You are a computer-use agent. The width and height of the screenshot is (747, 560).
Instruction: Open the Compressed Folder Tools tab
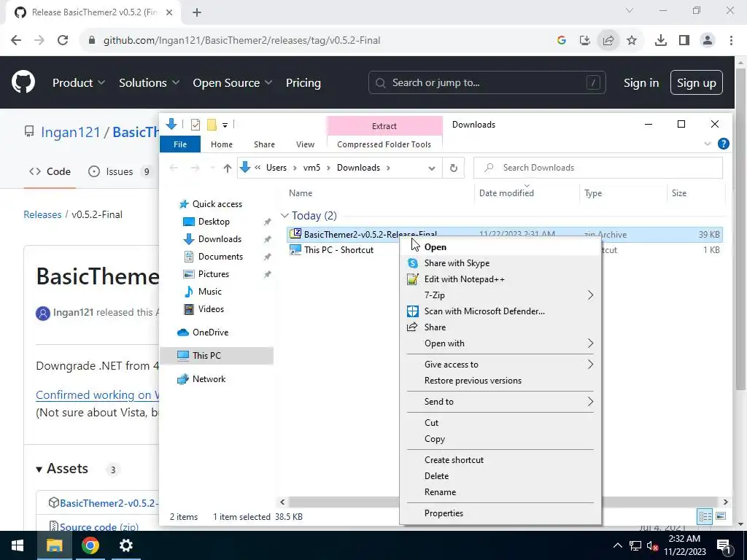tap(384, 144)
